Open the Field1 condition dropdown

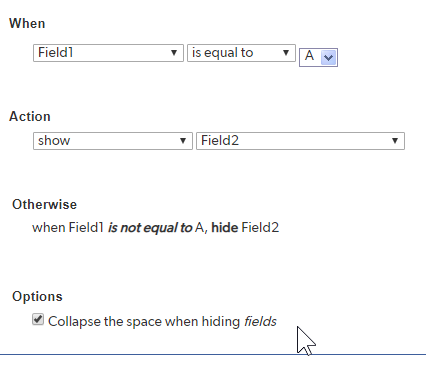click(108, 53)
